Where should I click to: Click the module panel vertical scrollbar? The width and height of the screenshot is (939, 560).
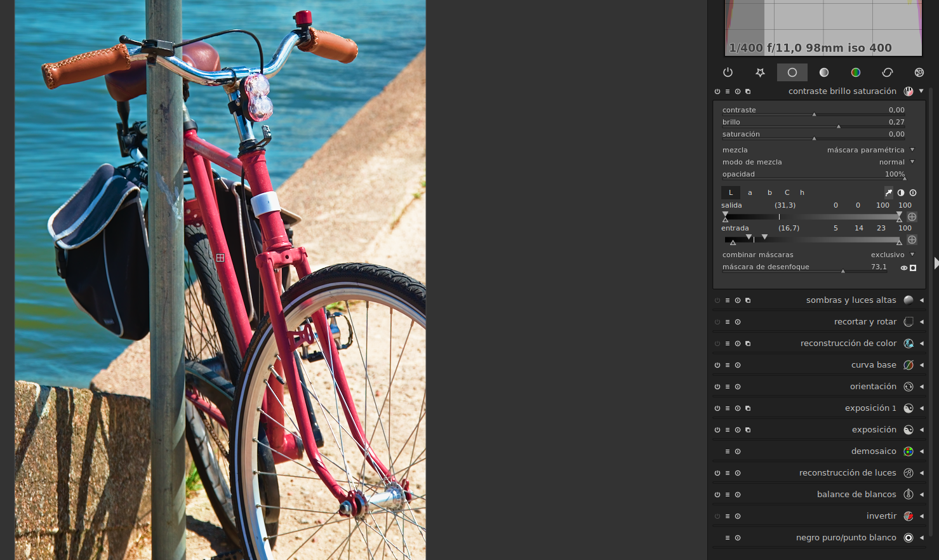[x=931, y=311]
